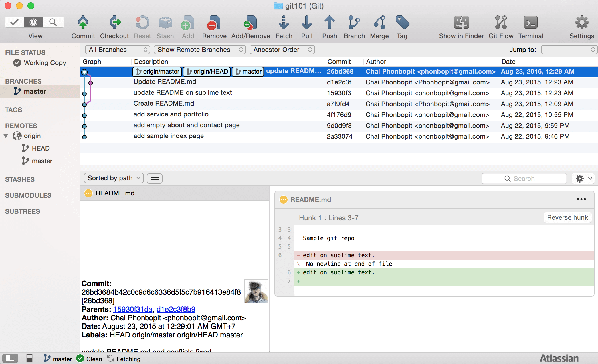Switch to the search view

tap(53, 22)
